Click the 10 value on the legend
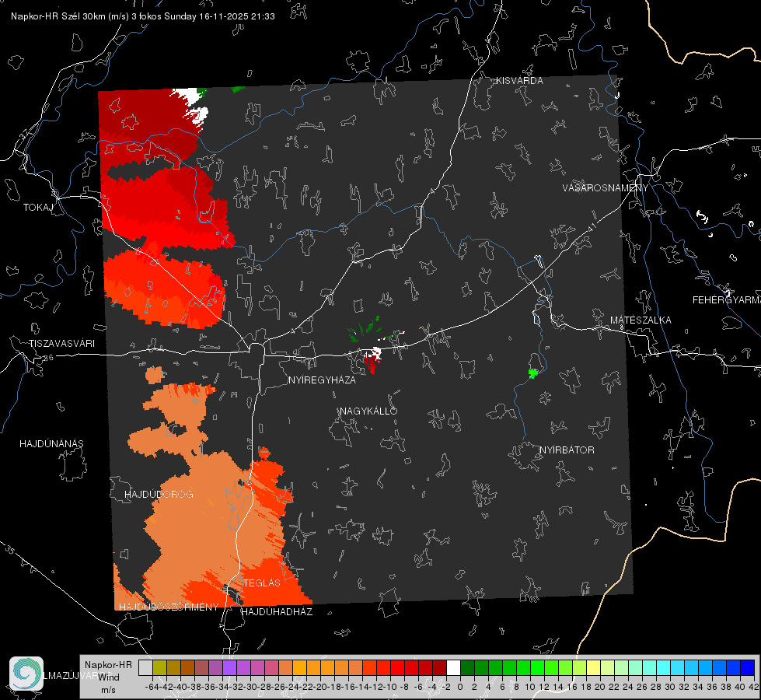This screenshot has height=700, width=761. 530,687
